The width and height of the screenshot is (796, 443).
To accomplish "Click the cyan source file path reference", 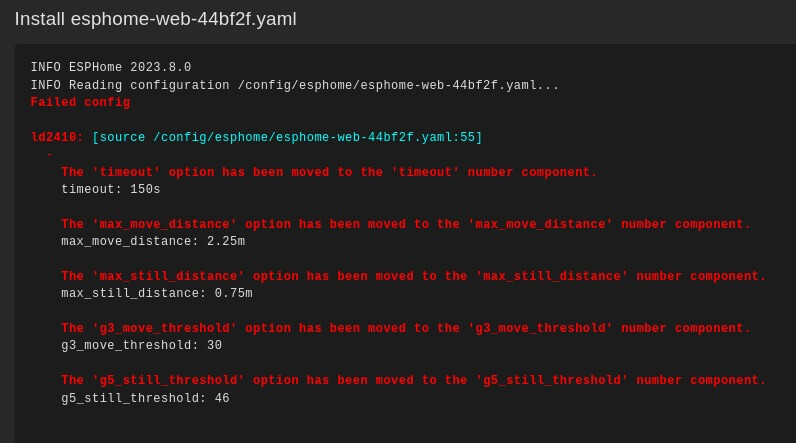I will tap(287, 138).
